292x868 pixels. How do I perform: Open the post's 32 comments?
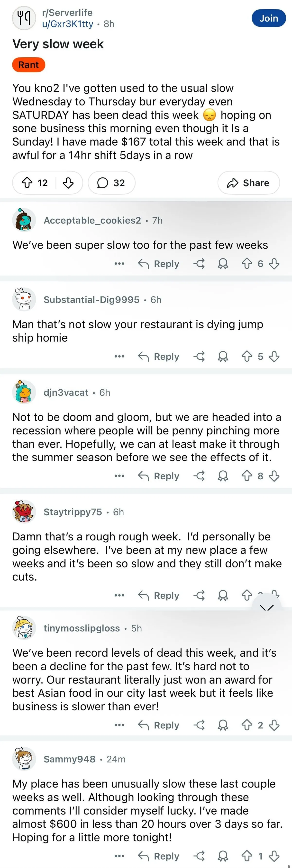coord(111,183)
